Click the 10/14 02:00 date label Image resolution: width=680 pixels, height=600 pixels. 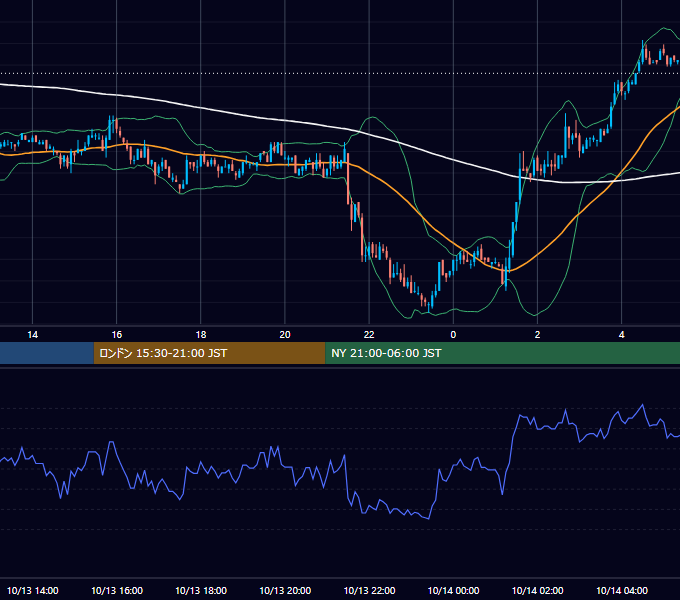[537, 590]
